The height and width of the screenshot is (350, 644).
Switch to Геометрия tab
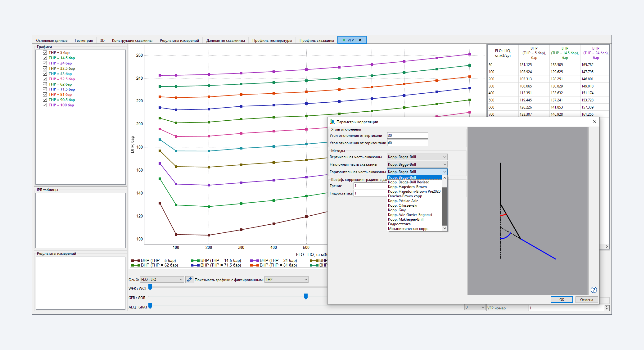(84, 40)
